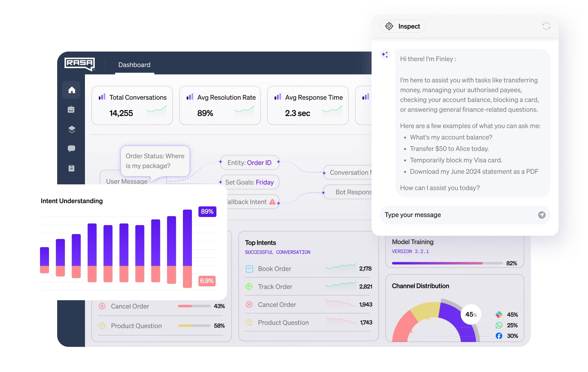
Task: Click the Intent Understanding heading
Action: [72, 201]
